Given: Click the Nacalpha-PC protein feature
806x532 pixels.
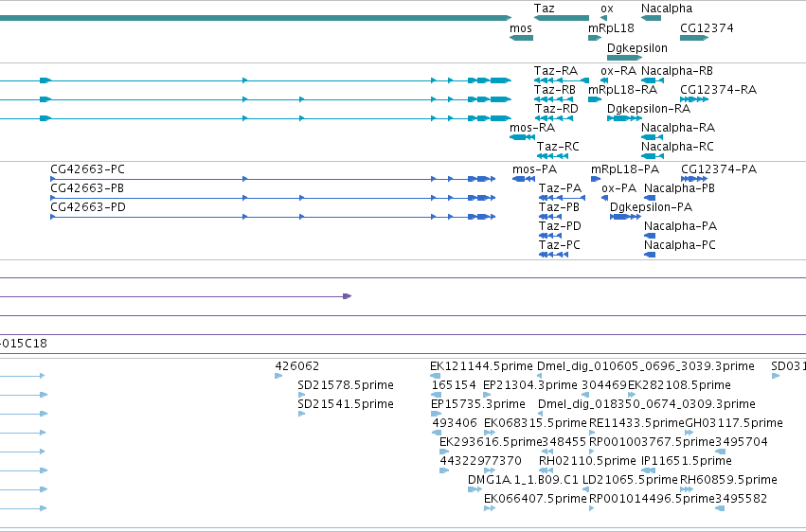Looking at the screenshot, I should [650, 256].
